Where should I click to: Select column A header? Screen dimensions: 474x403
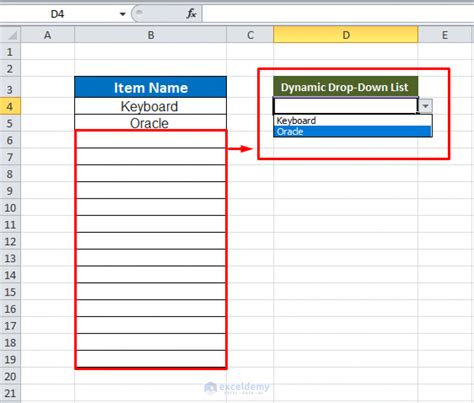(48, 35)
